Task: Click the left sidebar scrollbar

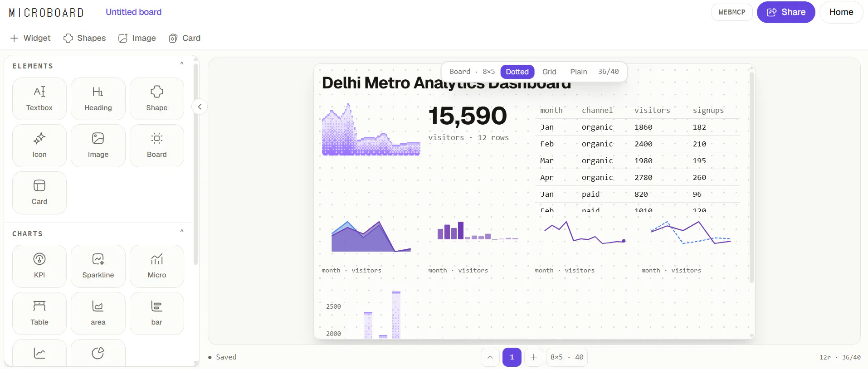Action: (x=195, y=164)
